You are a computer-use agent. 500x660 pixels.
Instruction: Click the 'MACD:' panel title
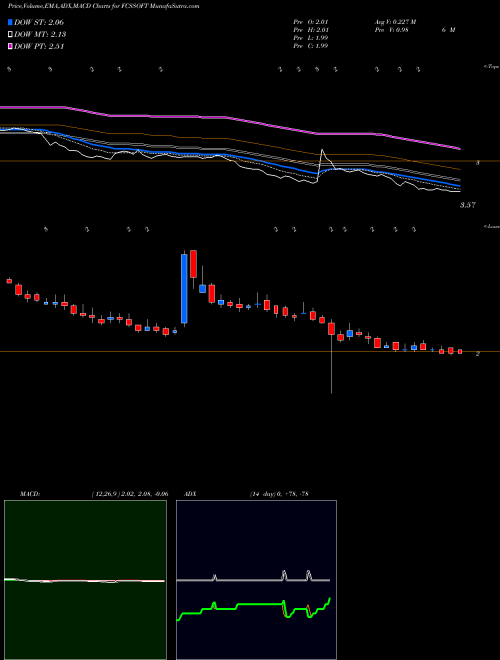(x=30, y=494)
